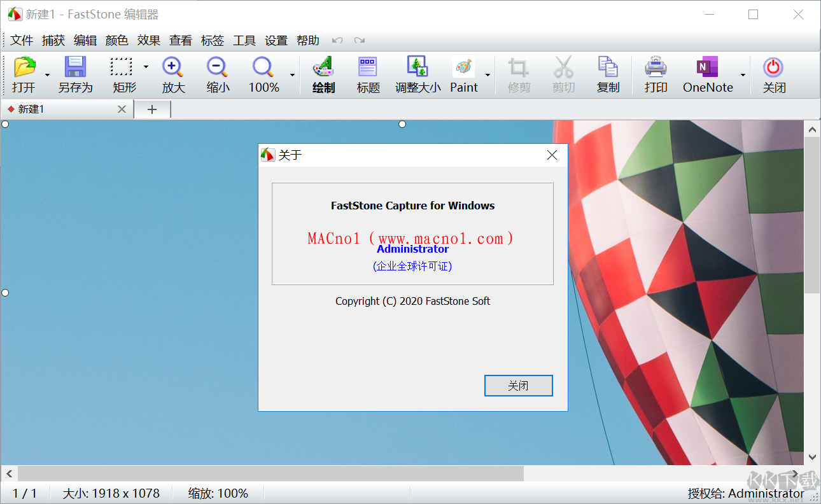Image resolution: width=821 pixels, height=504 pixels.
Task: Click the 放大 zoom in magnifier
Action: pyautogui.click(x=172, y=67)
